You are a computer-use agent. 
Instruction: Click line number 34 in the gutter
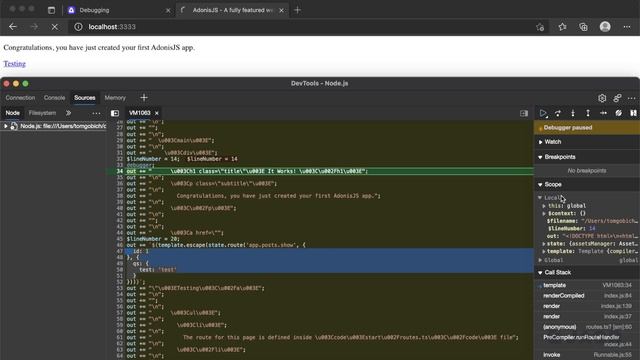(120, 171)
